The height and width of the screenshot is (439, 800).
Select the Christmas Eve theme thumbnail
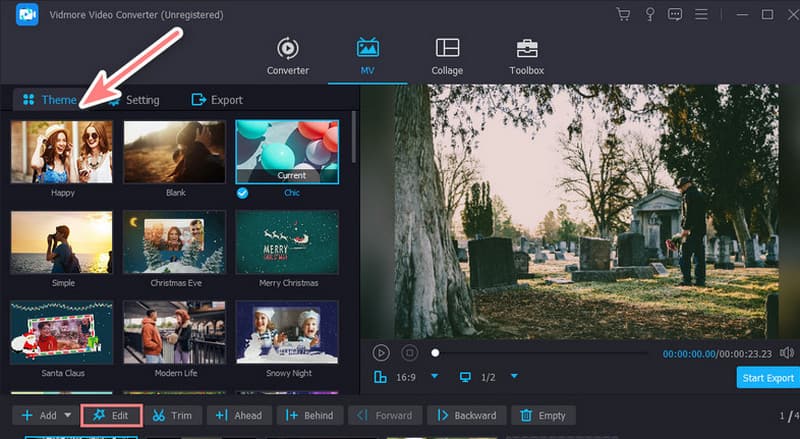174,242
